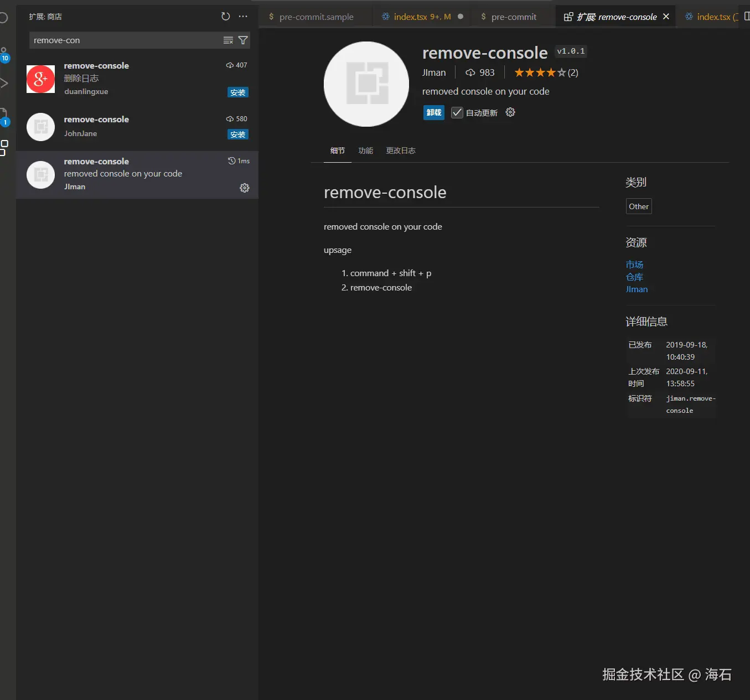Click the 407 downloads count
Viewport: 750px width, 700px height.
237,65
